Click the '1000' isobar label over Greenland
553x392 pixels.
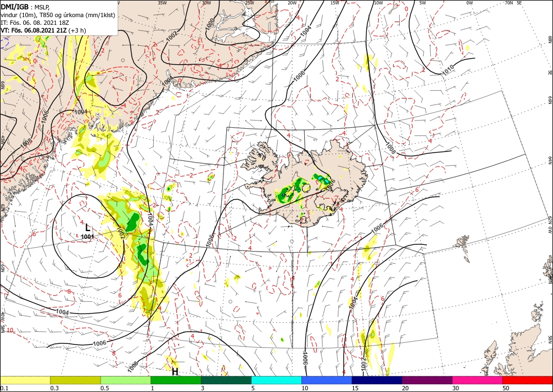tap(210, 24)
